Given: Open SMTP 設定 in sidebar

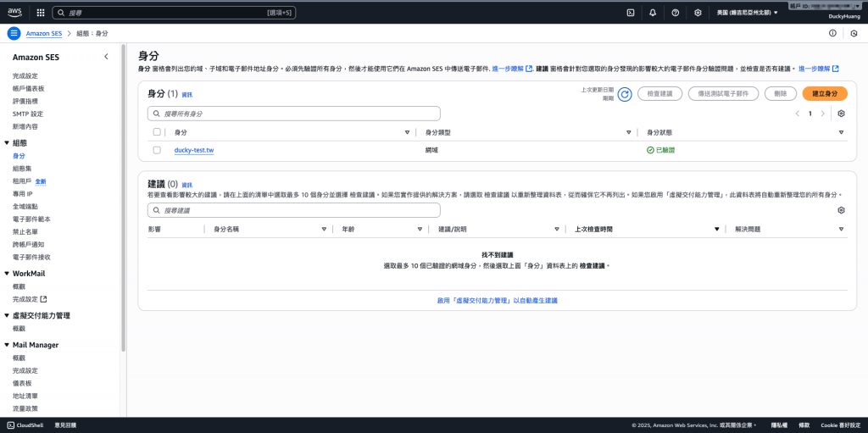Looking at the screenshot, I should (x=28, y=114).
